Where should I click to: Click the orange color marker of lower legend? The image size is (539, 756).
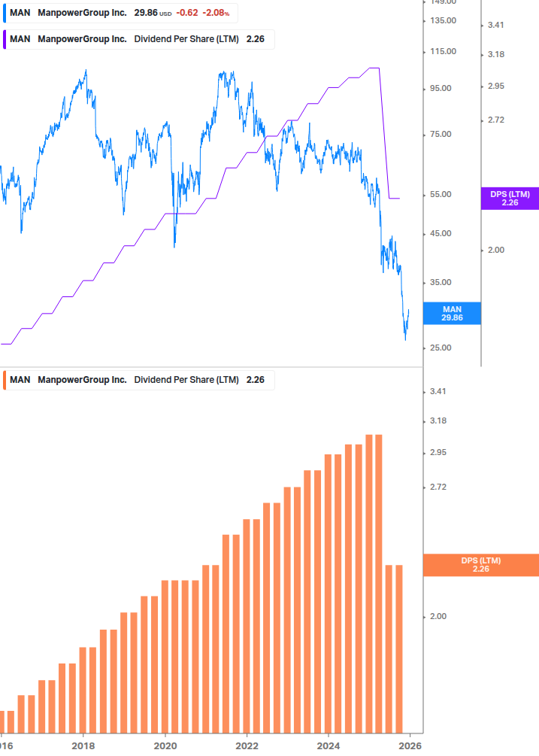5,380
